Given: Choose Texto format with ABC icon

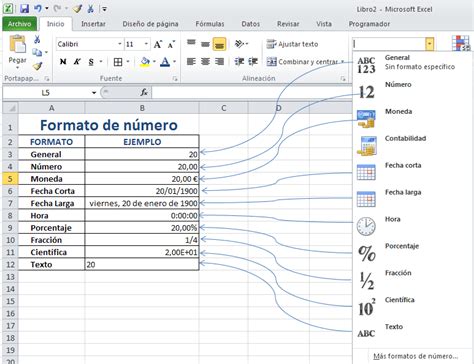Looking at the screenshot, I should click(412, 333).
